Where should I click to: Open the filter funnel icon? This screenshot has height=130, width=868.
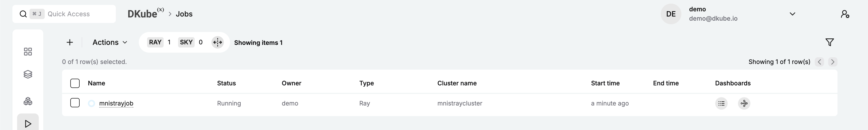point(829,42)
